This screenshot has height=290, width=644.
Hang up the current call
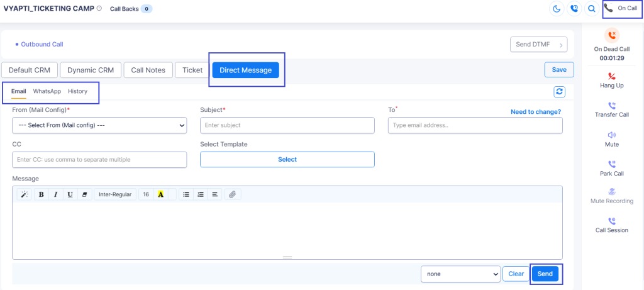click(612, 81)
